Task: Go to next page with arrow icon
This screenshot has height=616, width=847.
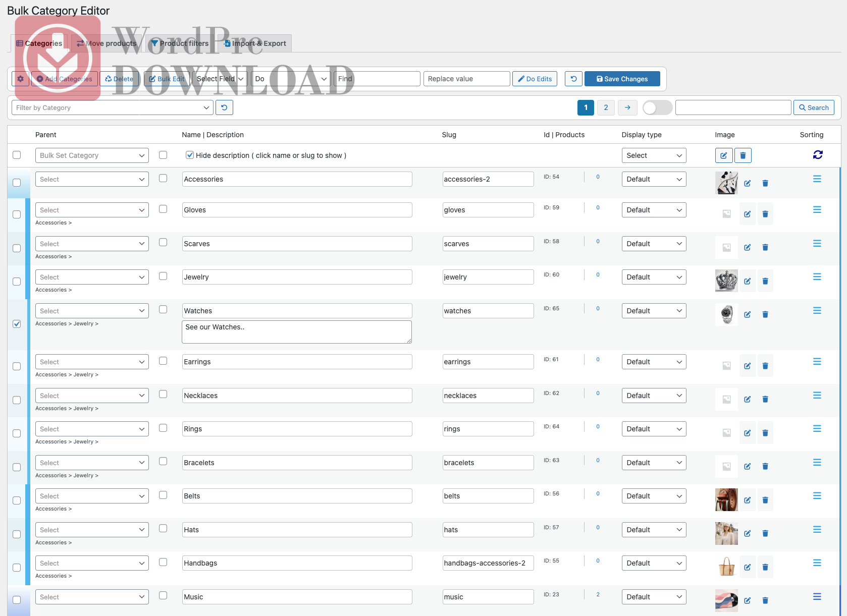Action: pyautogui.click(x=627, y=107)
